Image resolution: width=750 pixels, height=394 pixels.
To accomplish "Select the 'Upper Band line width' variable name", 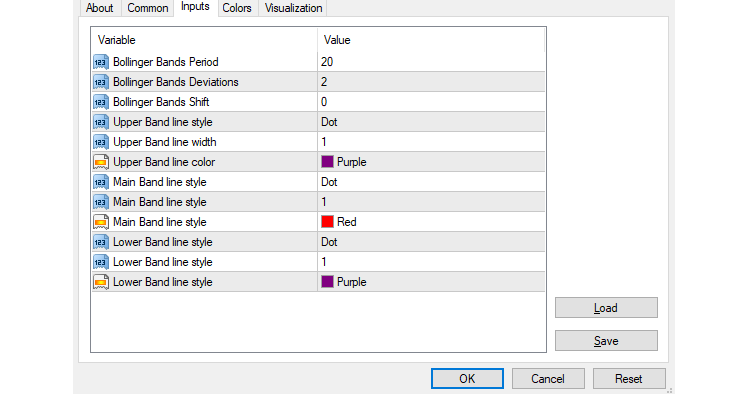I will (165, 142).
